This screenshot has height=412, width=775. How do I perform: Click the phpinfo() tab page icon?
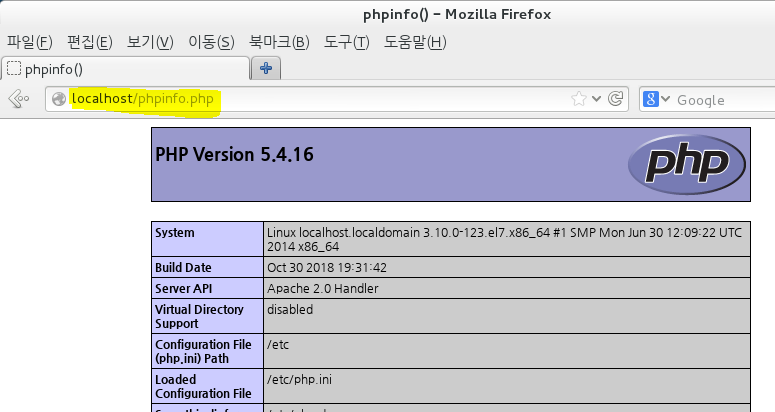pyautogui.click(x=14, y=68)
